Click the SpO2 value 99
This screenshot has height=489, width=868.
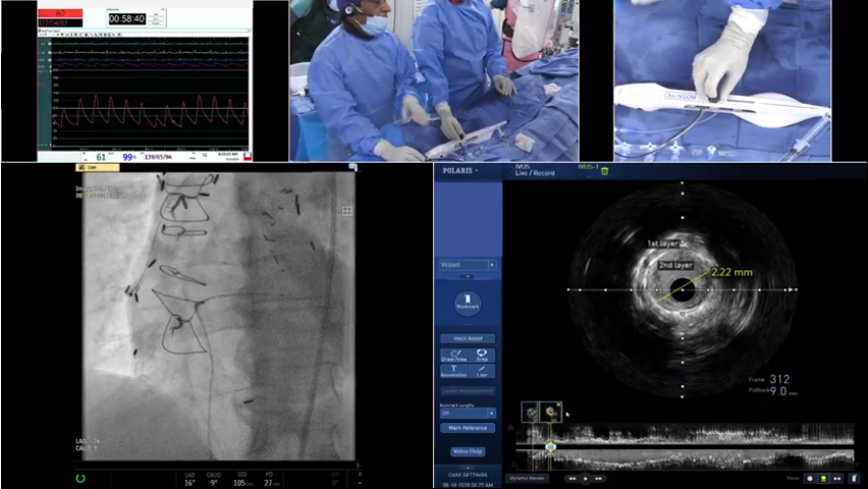(128, 158)
